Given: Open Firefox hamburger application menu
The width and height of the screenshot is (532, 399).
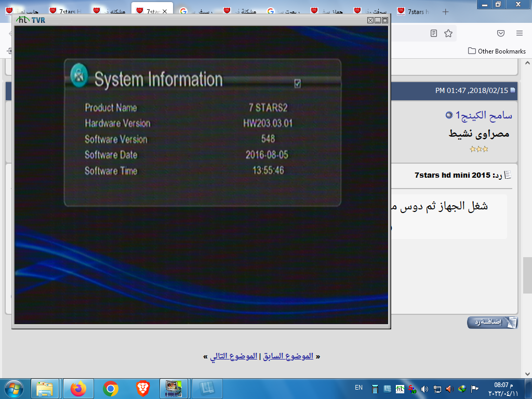Looking at the screenshot, I should [520, 33].
